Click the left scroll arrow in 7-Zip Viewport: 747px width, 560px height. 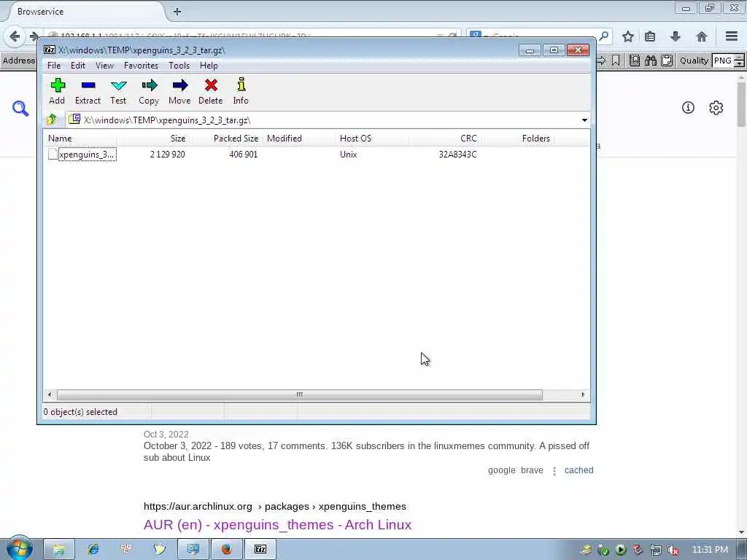[x=50, y=394]
